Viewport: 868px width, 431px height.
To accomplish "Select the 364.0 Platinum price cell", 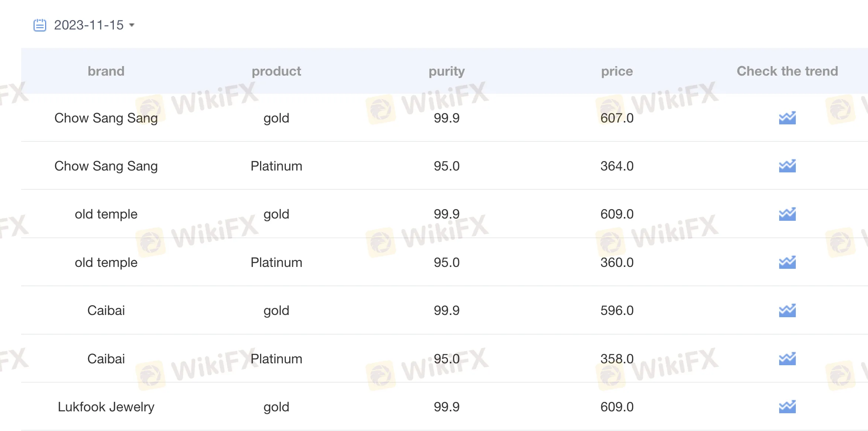I will (617, 166).
